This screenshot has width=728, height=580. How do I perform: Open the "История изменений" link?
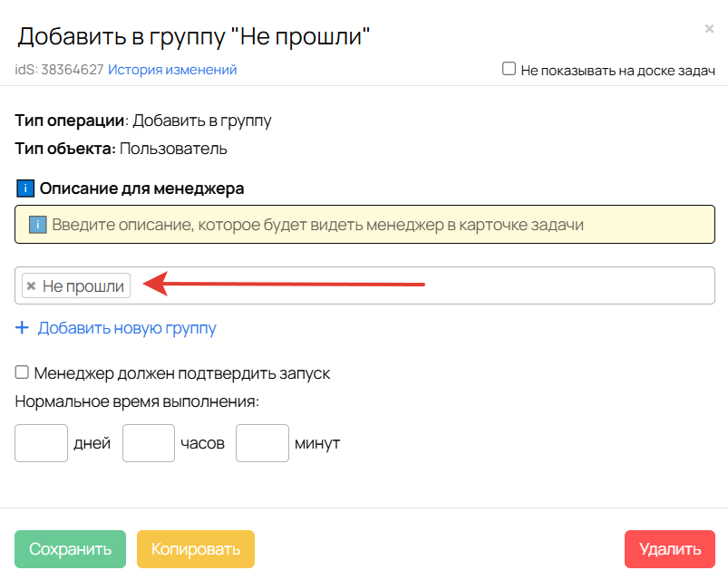[x=172, y=70]
